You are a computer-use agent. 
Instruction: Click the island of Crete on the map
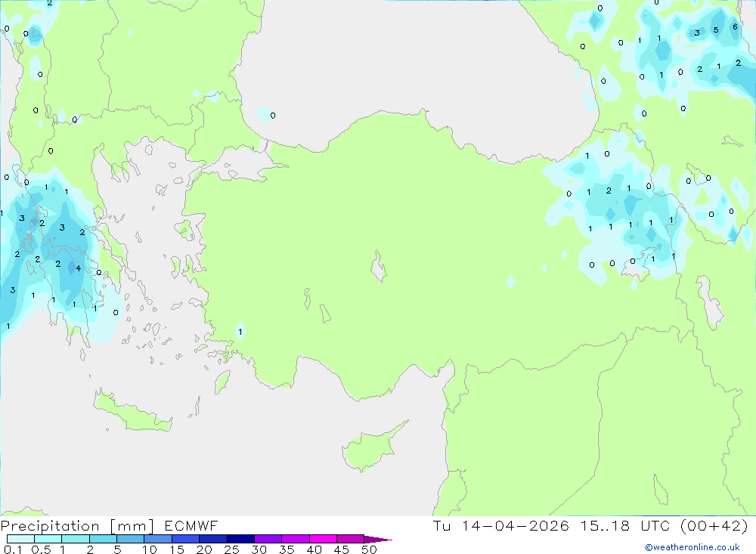[132, 411]
